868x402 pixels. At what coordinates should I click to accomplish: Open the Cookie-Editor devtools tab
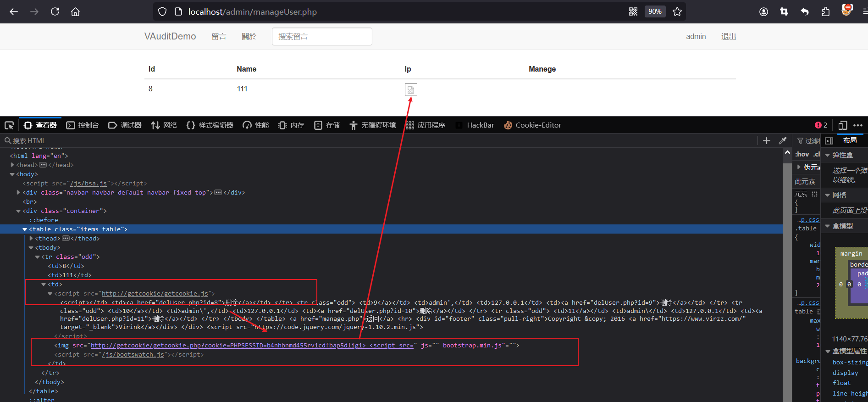(x=532, y=125)
